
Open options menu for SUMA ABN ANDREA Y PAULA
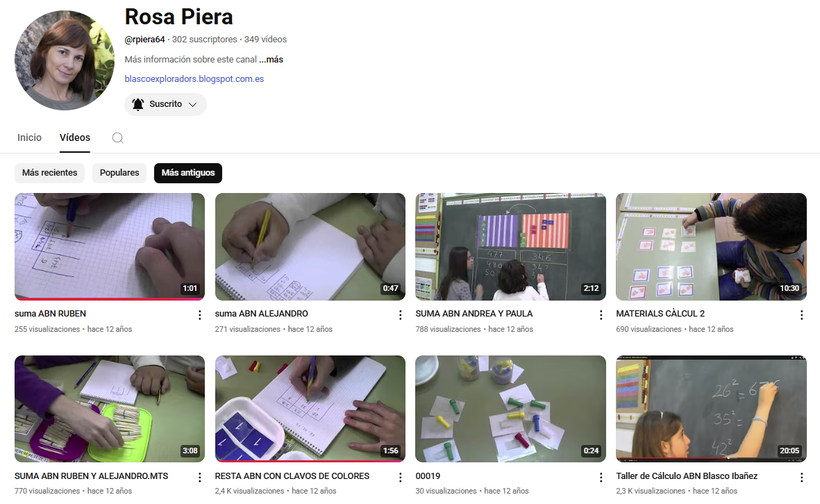(x=601, y=314)
